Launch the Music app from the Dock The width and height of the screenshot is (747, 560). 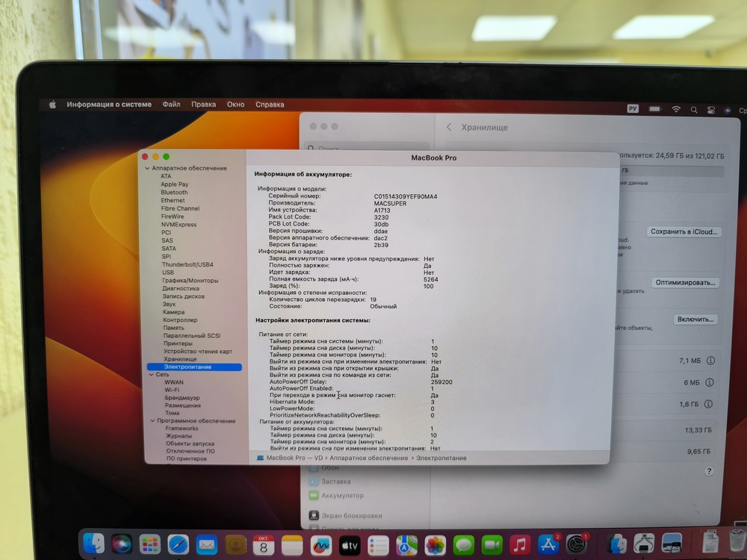coord(520,543)
